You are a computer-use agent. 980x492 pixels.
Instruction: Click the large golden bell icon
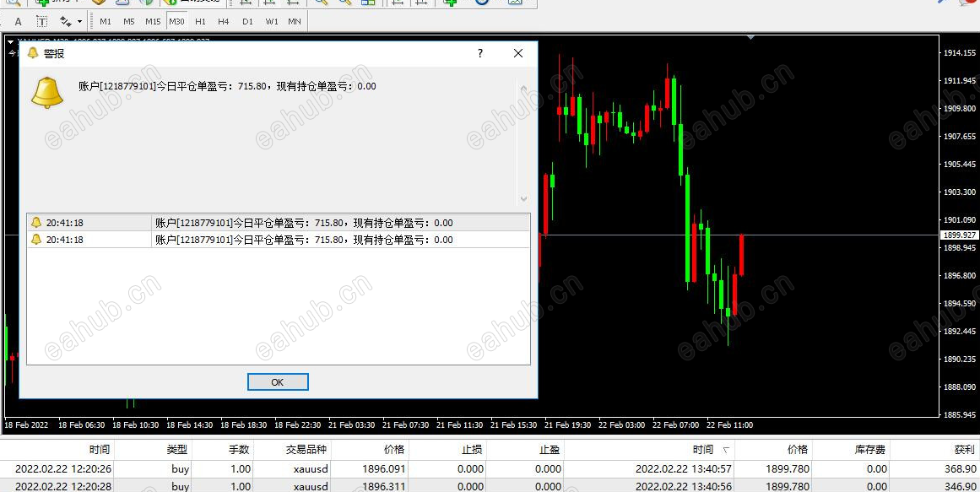(47, 93)
